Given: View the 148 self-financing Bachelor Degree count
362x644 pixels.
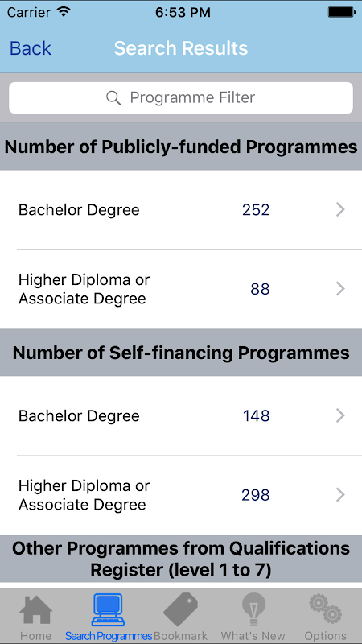Looking at the screenshot, I should point(256,415).
